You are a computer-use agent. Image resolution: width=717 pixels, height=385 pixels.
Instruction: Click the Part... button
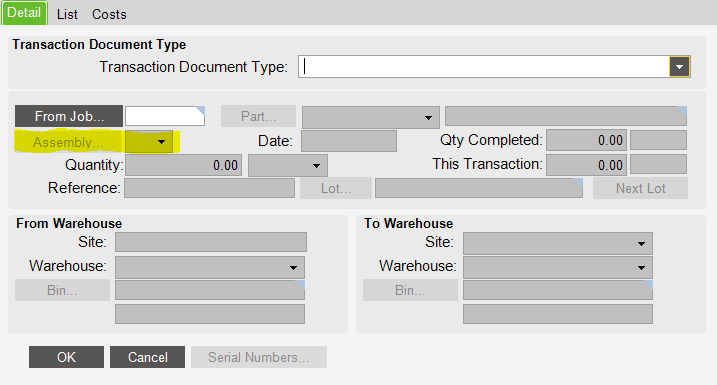point(258,116)
